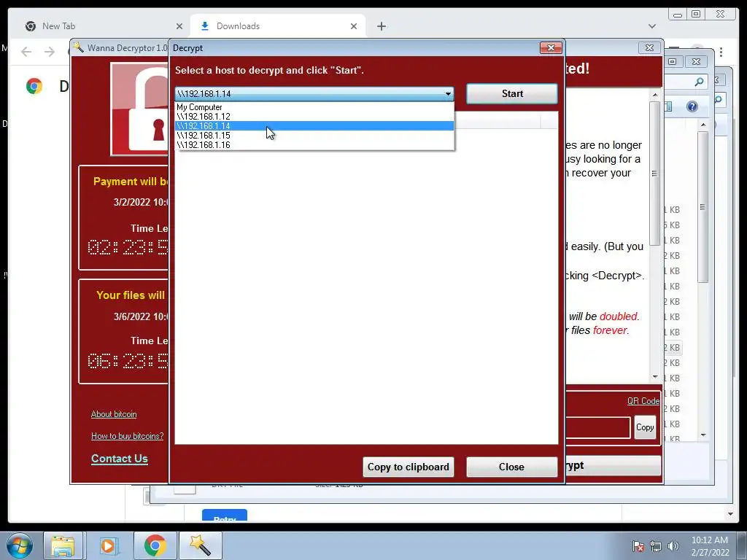747x560 pixels.
Task: Click the bitcoin address field
Action: [x=598, y=427]
